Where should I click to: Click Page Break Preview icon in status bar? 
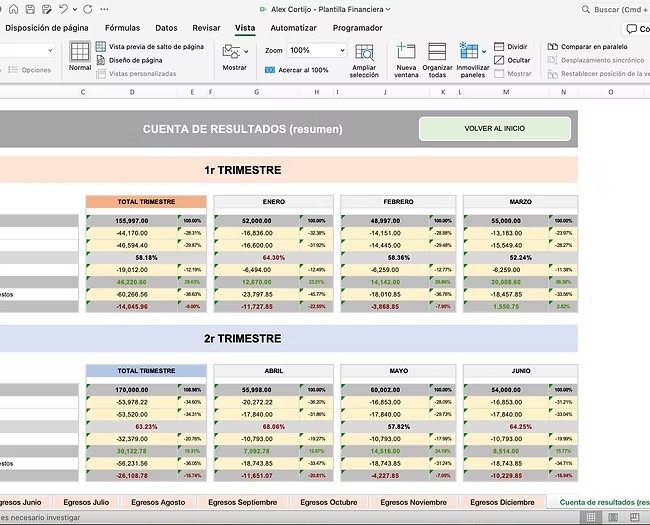[634, 517]
